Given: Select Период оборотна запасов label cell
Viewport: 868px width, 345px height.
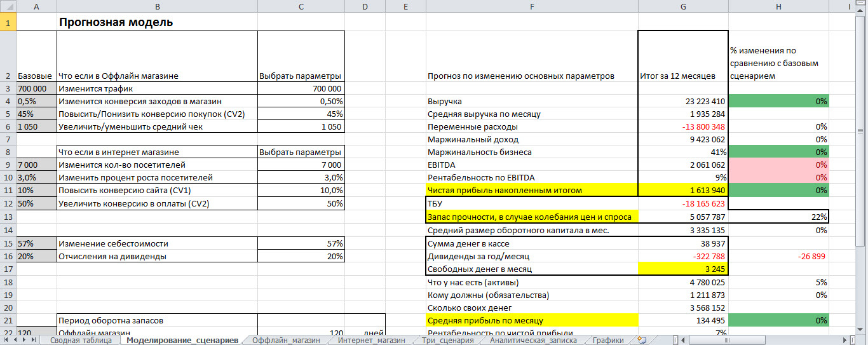Looking at the screenshot, I should 157,320.
